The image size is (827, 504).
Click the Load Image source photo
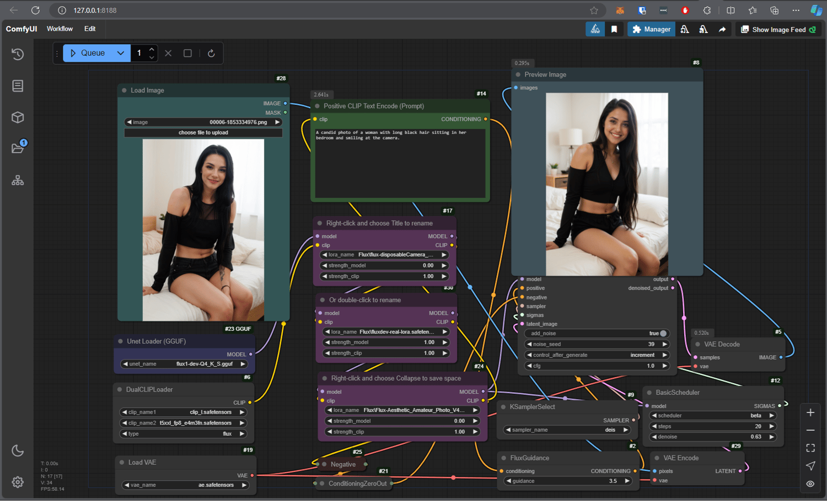pos(203,230)
